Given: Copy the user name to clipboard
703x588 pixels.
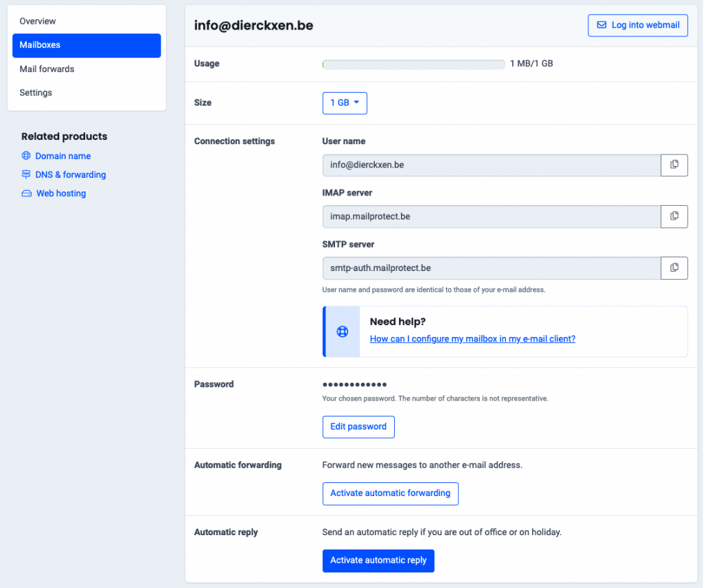Looking at the screenshot, I should [674, 165].
